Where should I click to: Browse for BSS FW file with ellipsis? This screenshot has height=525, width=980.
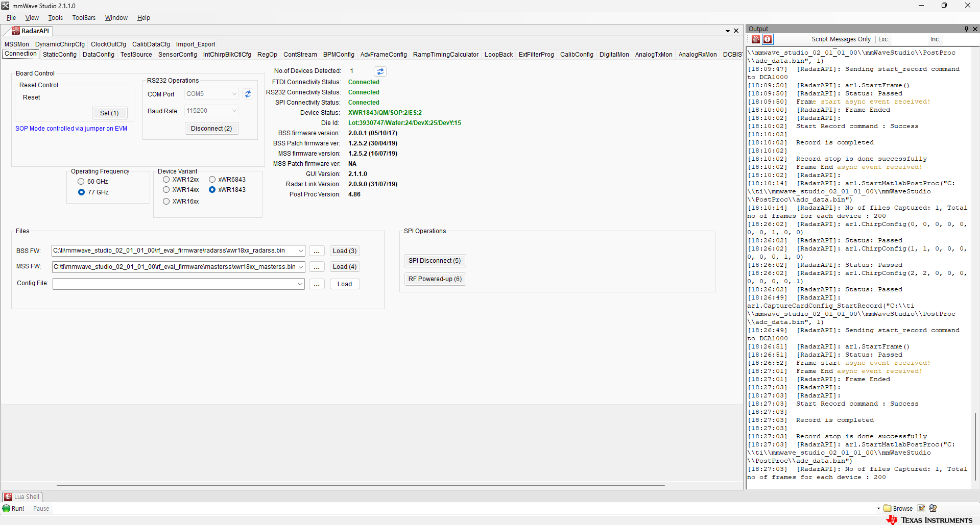317,251
